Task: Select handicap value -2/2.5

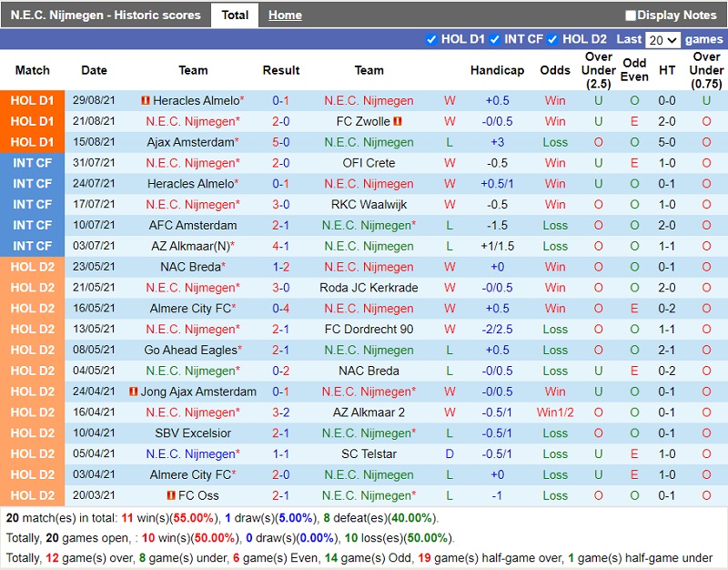Action: coord(497,330)
